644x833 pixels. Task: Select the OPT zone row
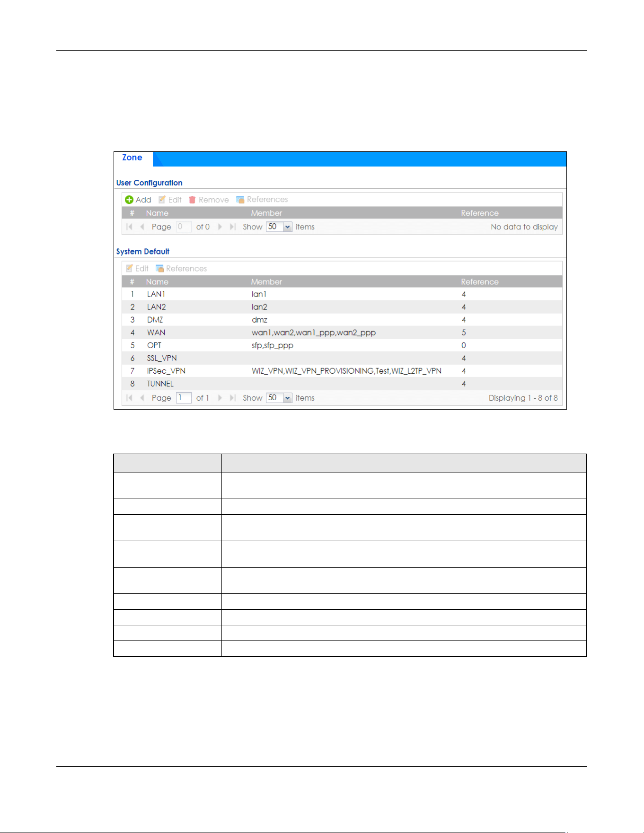(x=342, y=345)
